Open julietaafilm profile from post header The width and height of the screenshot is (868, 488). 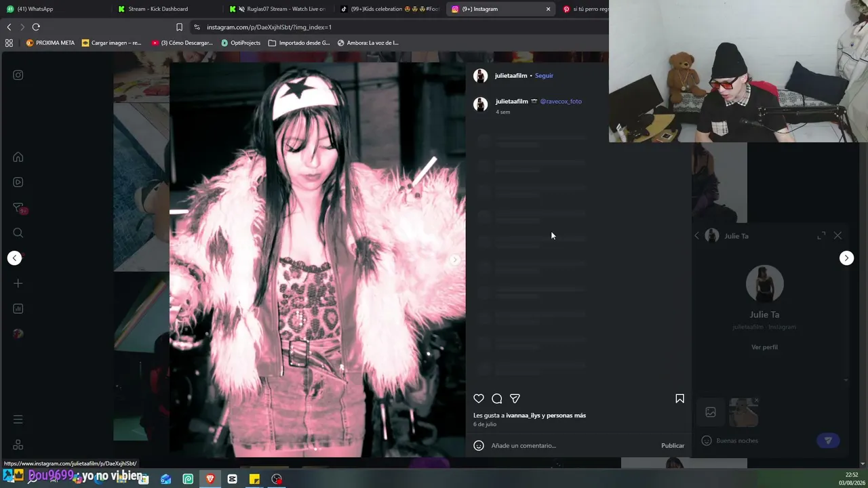click(x=511, y=76)
